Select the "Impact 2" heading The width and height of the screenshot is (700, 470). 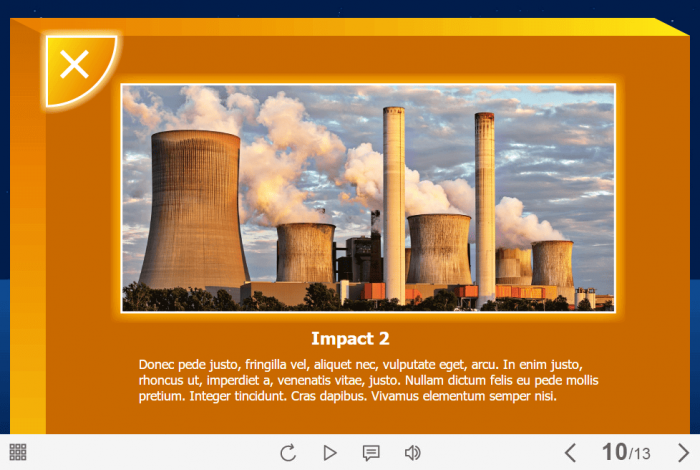point(350,338)
